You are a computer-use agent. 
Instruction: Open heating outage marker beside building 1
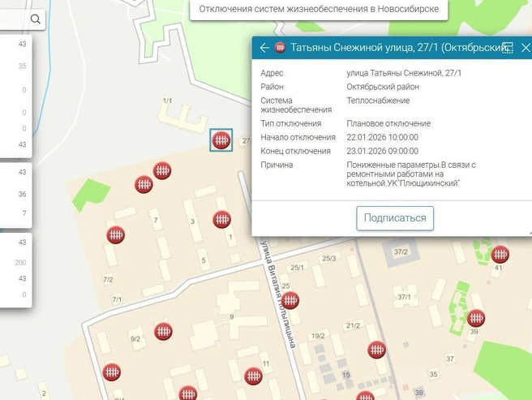tap(222, 219)
